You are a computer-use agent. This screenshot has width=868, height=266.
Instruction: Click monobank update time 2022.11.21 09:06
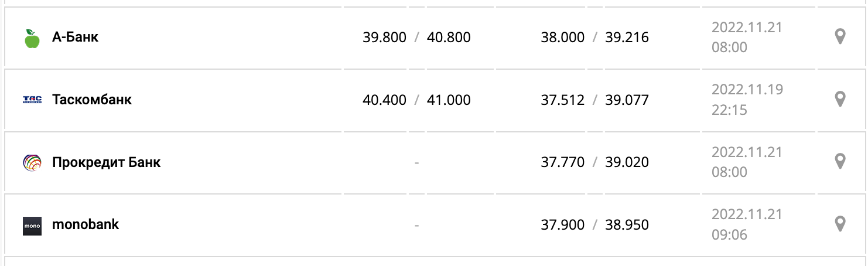pos(747,224)
